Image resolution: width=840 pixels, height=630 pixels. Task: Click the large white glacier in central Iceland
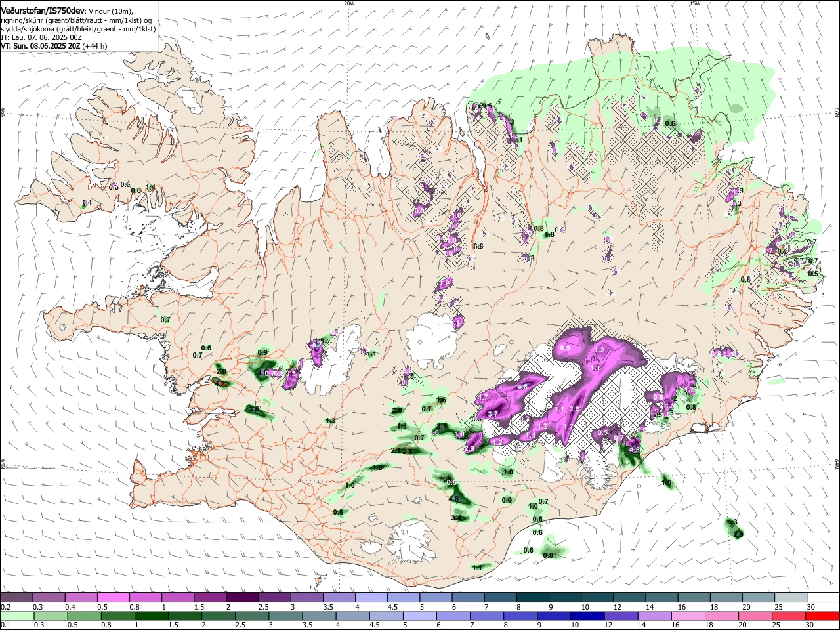click(x=431, y=339)
